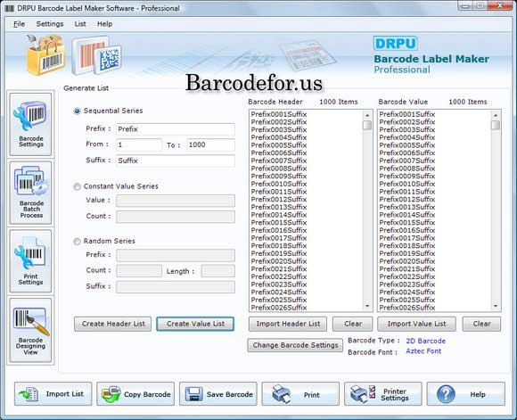Click the Barcode Header list scrollbar thumb
The width and height of the screenshot is (517, 420).
[x=367, y=125]
